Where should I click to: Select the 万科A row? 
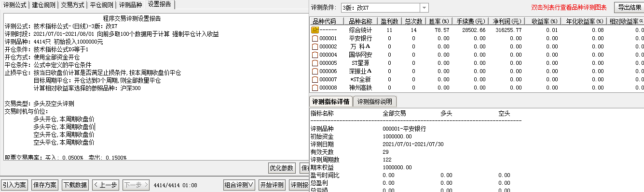[x=476, y=46]
